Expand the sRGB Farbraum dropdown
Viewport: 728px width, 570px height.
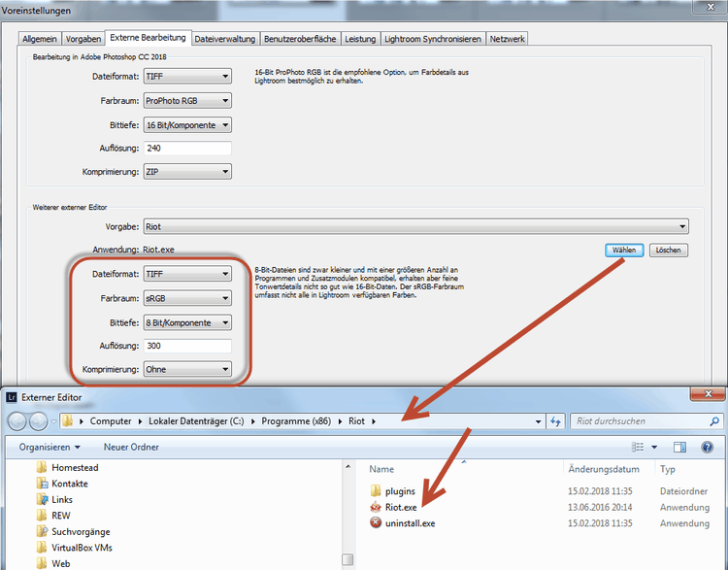pyautogui.click(x=187, y=298)
